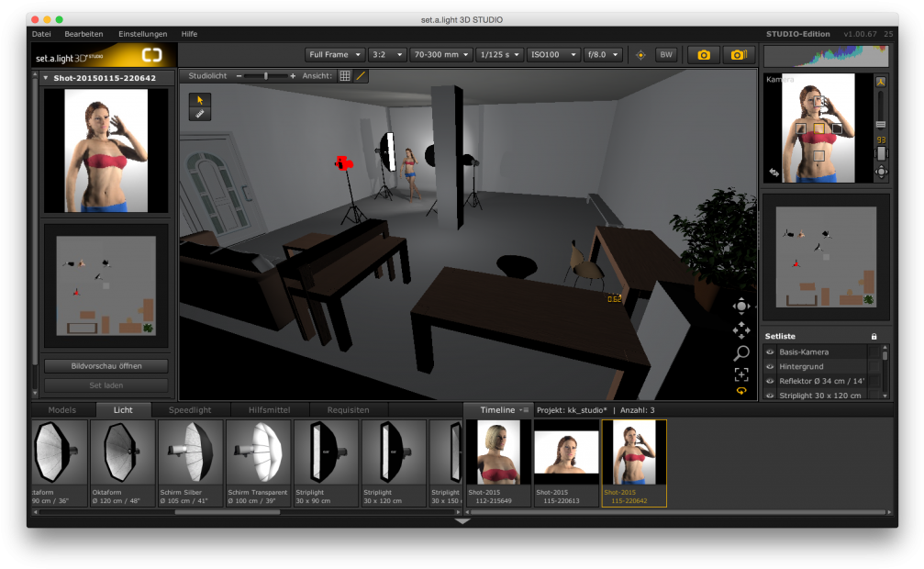The image size is (924, 569).
Task: Switch to the Speedlight tab
Action: click(190, 410)
